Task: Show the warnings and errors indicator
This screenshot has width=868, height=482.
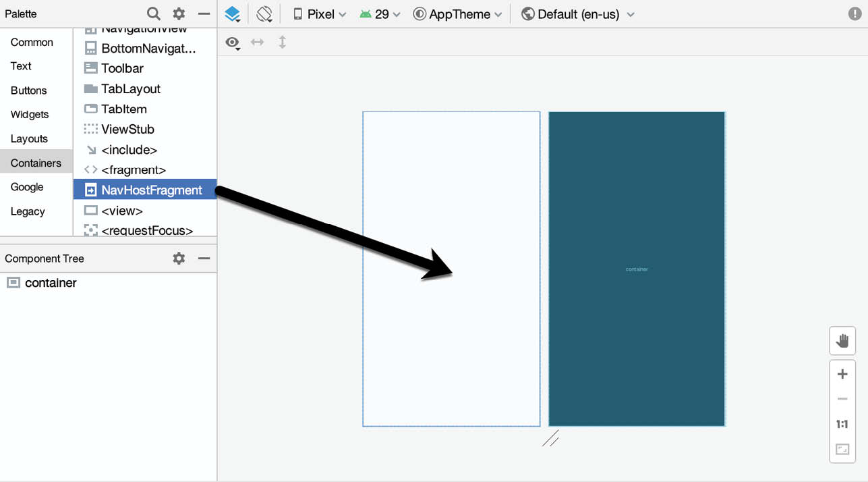Action: click(854, 14)
